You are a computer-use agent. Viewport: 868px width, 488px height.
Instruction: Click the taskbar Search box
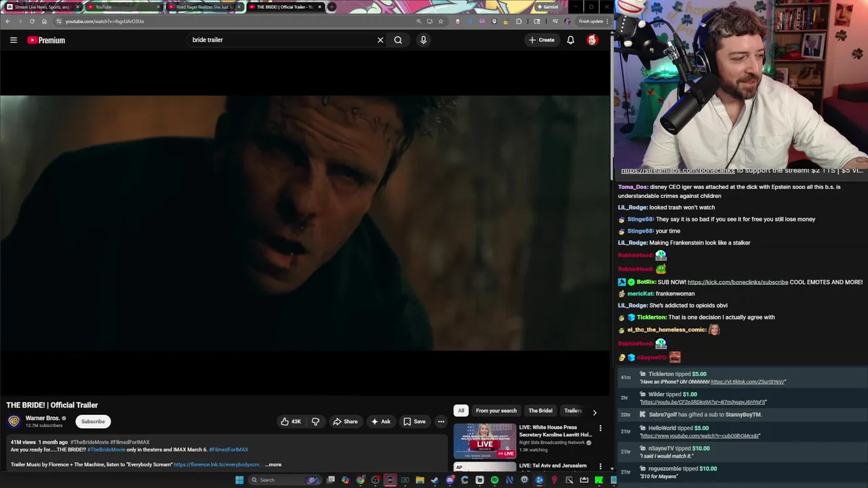[x=285, y=480]
